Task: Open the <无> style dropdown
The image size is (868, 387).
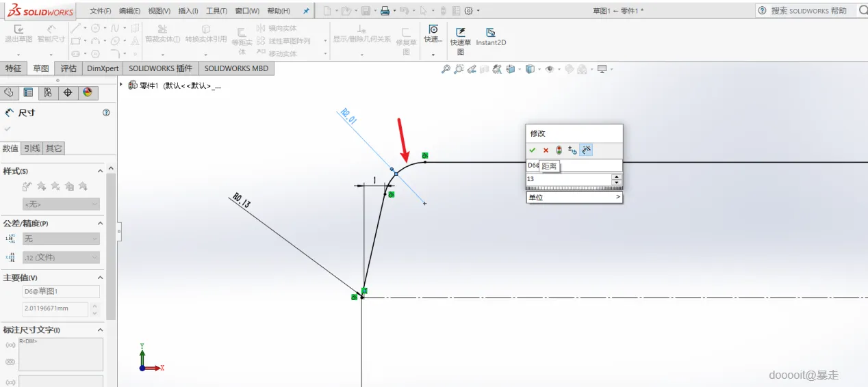Action: [61, 204]
